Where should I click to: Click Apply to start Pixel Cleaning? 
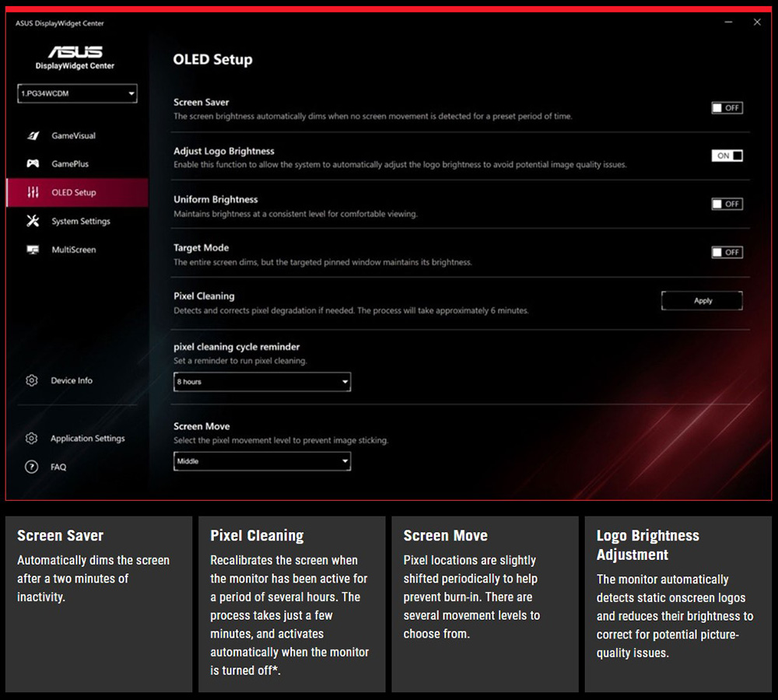tap(701, 300)
